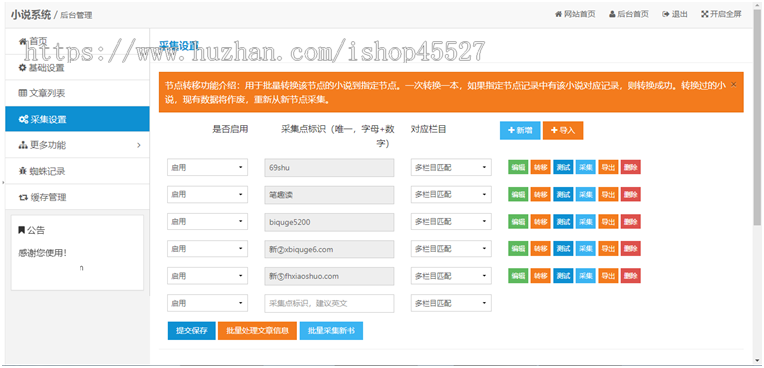This screenshot has height=368, width=764.
Task: Open 是否启用 dropdown for fhxiaoshuo.com
Action: [207, 276]
